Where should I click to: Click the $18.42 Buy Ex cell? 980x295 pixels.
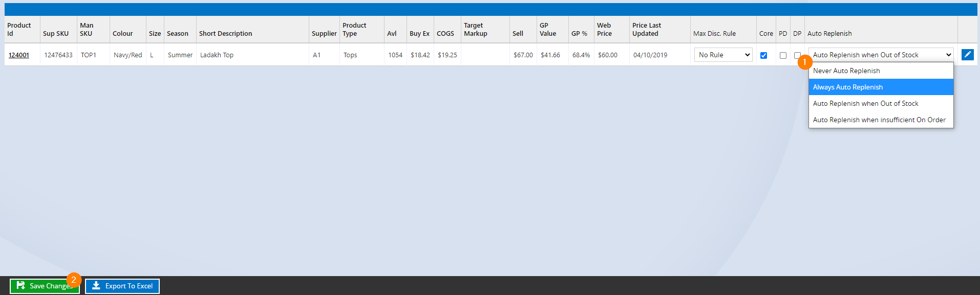click(x=420, y=55)
